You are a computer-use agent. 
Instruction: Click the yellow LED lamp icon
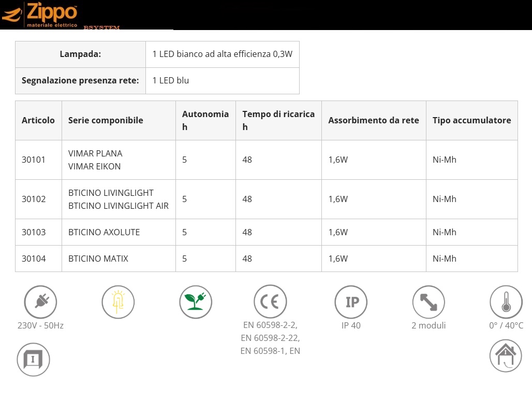click(x=118, y=302)
